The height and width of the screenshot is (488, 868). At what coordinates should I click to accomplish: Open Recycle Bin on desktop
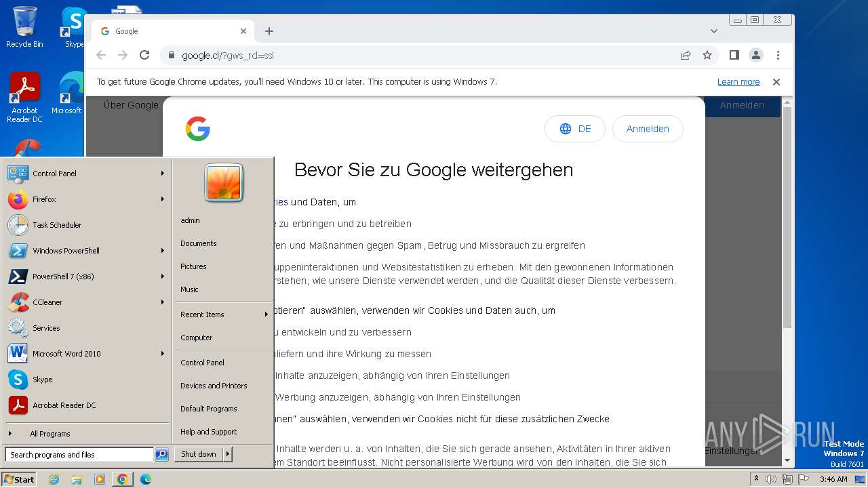pos(24,27)
